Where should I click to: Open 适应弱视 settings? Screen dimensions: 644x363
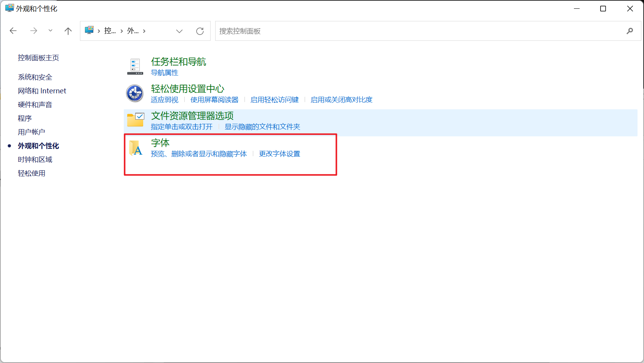[164, 99]
